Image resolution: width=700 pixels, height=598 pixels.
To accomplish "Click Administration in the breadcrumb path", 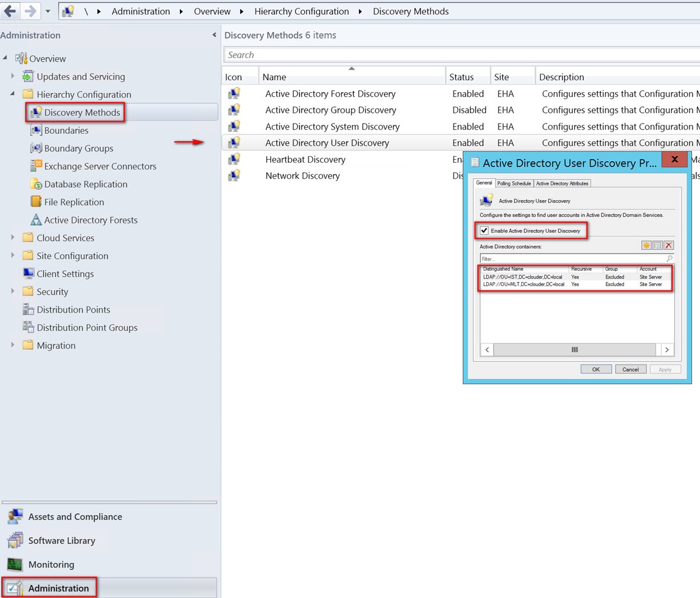I will (x=141, y=11).
